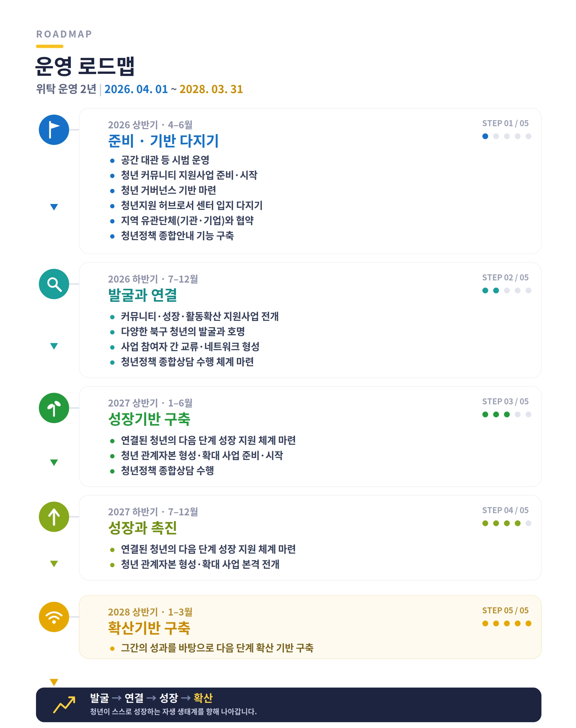Select the last yellow progress dot in STEP 05
This screenshot has height=728, width=576.
point(528,623)
